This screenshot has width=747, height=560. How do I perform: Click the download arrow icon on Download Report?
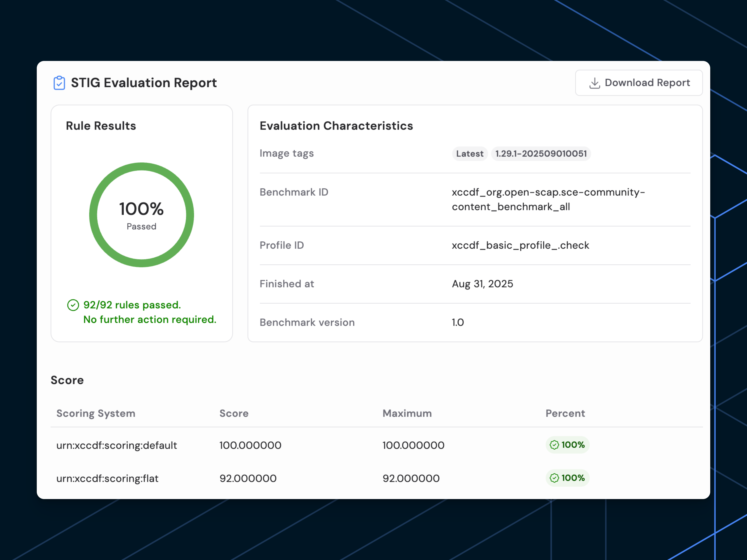point(594,83)
